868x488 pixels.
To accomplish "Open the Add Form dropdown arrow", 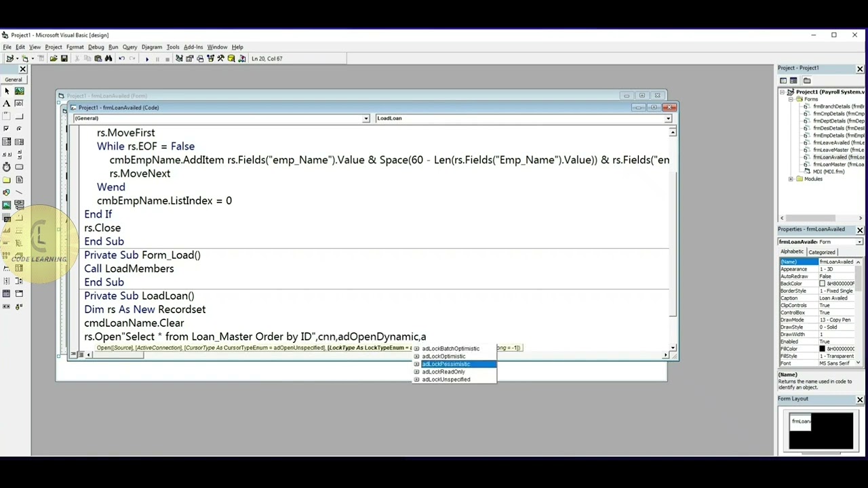I will 33,58.
